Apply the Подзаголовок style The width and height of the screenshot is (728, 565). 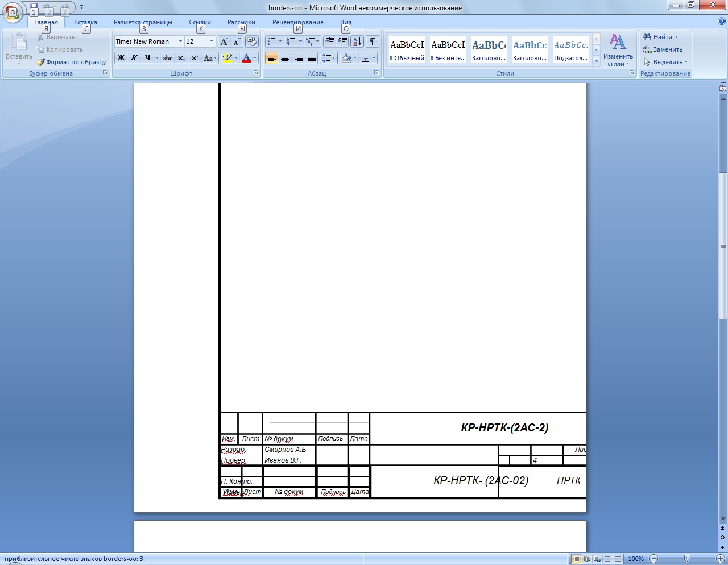[x=570, y=49]
